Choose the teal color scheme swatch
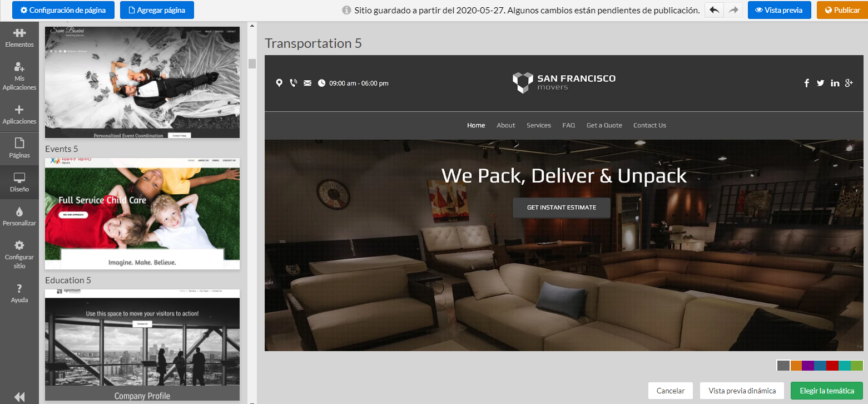 [845, 366]
